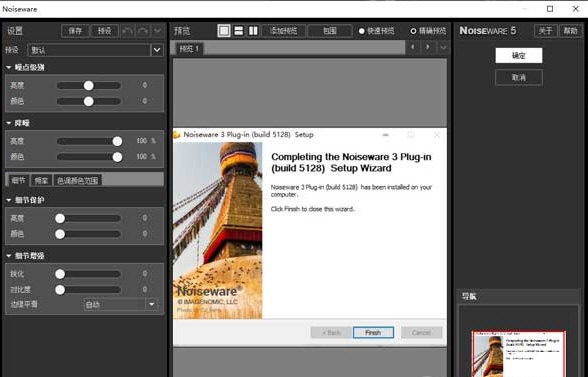
Task: Select the 预览 1 tab
Action: 189,48
